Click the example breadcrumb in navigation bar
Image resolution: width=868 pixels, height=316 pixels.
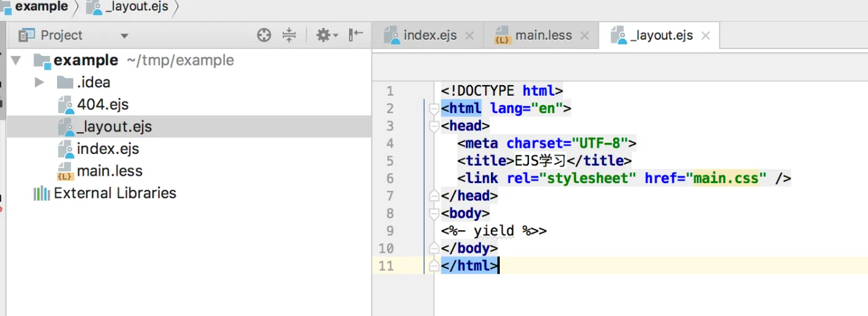click(41, 7)
